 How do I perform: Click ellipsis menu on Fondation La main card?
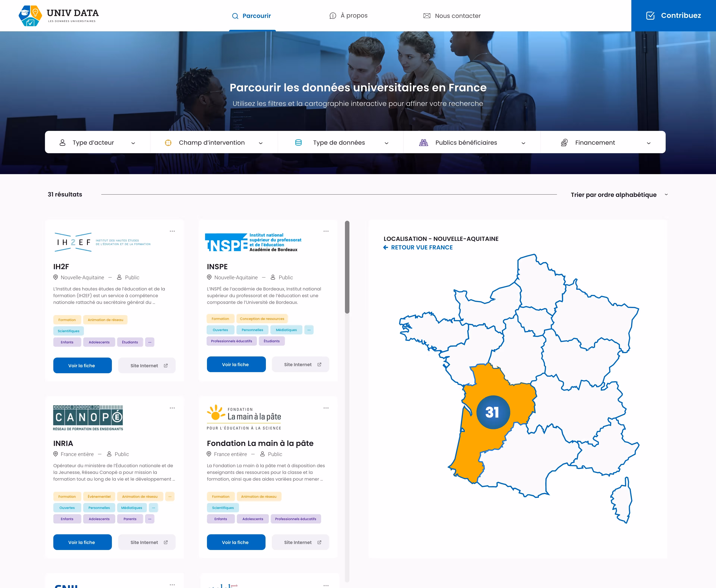[326, 408]
